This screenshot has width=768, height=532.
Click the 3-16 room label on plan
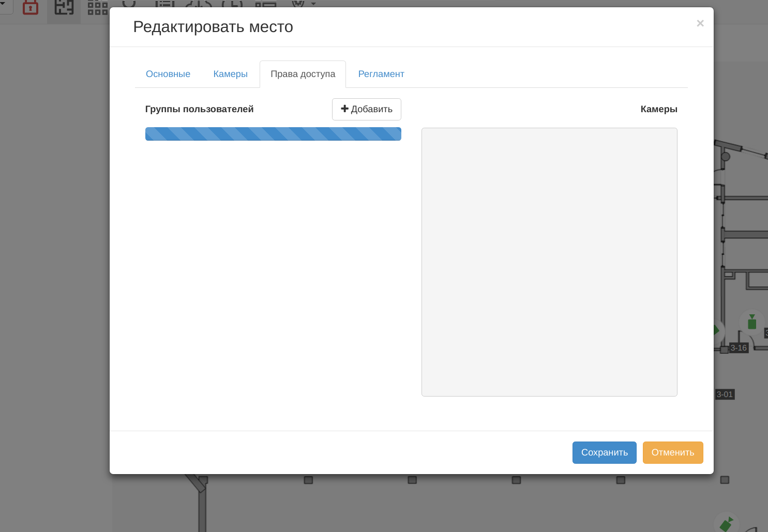pos(739,348)
